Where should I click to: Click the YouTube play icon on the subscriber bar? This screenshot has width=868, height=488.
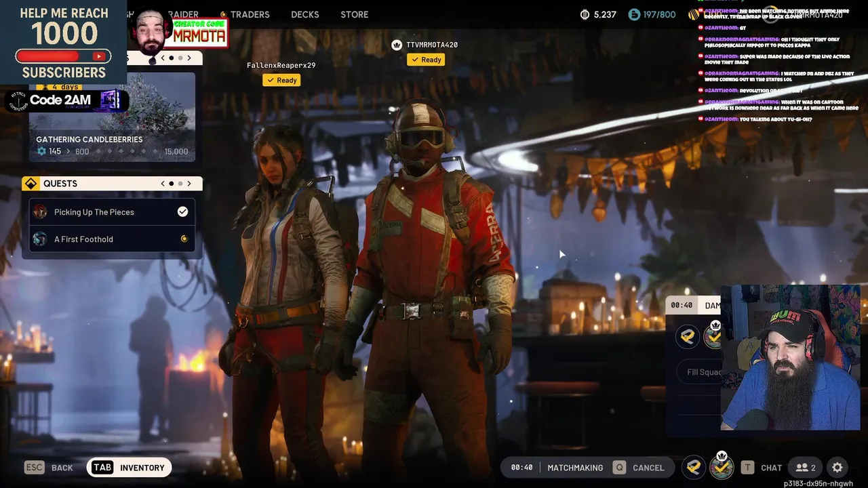(x=100, y=57)
